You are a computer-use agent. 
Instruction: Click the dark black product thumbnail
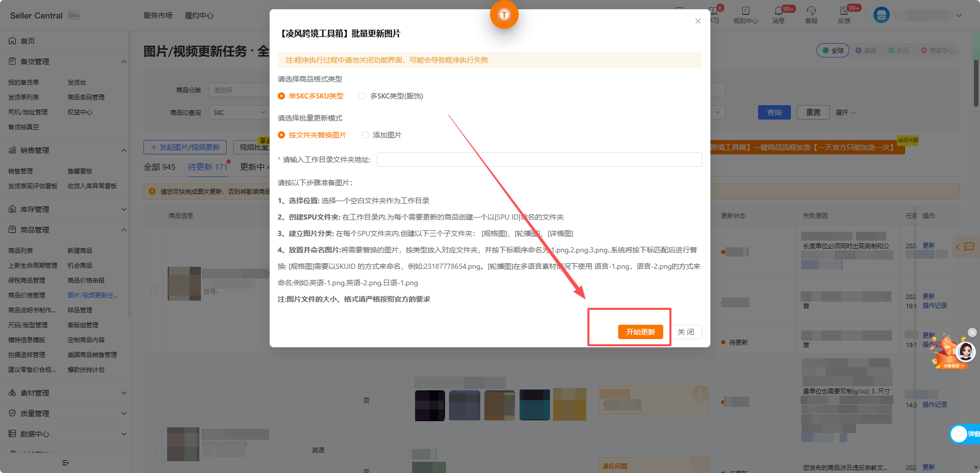click(430, 406)
